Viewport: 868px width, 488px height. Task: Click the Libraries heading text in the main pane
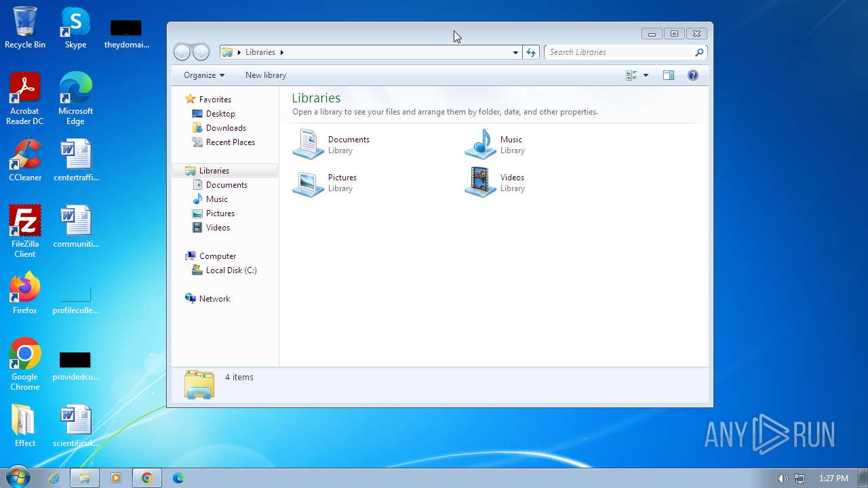pos(316,98)
